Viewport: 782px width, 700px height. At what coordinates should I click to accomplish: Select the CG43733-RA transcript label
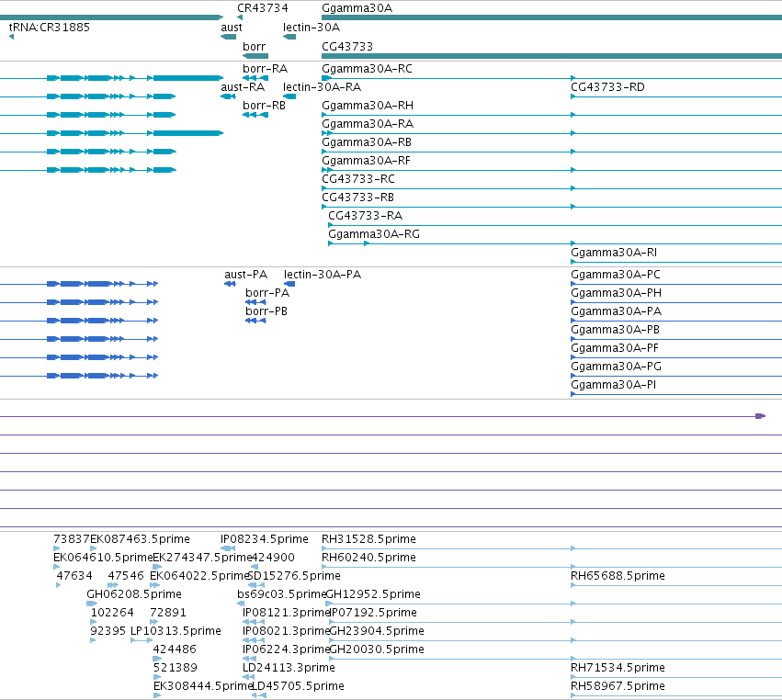click(365, 216)
